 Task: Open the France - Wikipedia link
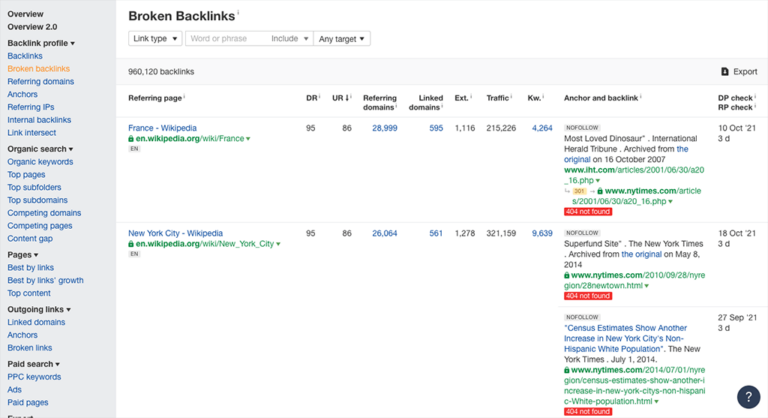coord(162,128)
